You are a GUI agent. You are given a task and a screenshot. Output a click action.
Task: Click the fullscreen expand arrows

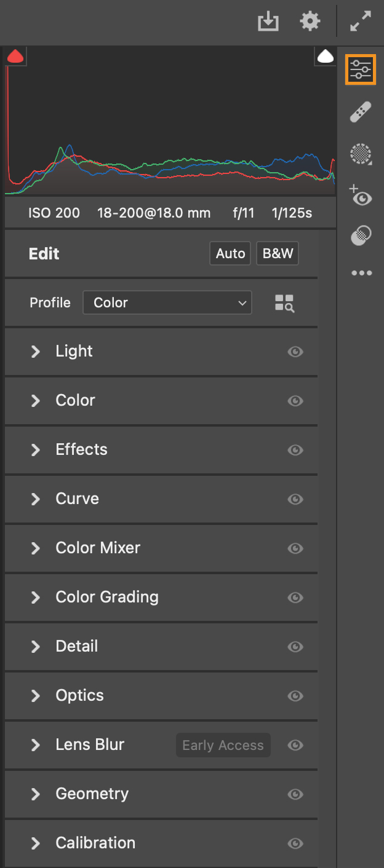(361, 20)
